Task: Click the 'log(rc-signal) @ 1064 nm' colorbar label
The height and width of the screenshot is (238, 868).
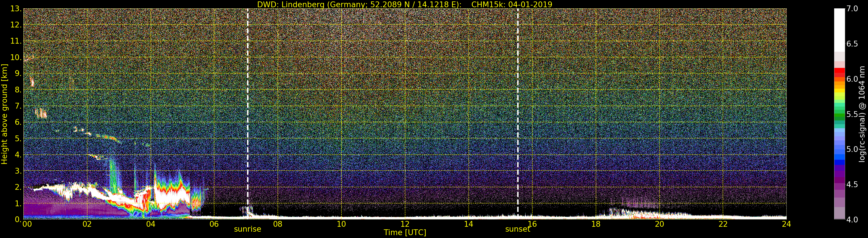Action: pos(862,114)
